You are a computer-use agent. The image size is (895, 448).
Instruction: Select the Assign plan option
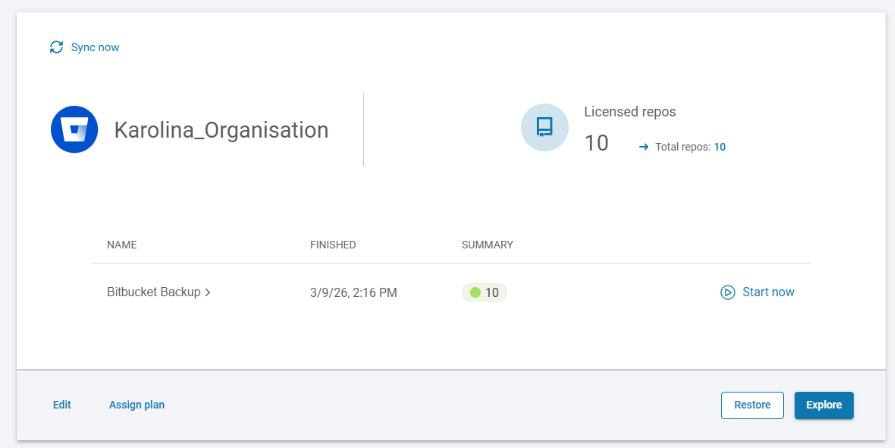click(x=137, y=405)
